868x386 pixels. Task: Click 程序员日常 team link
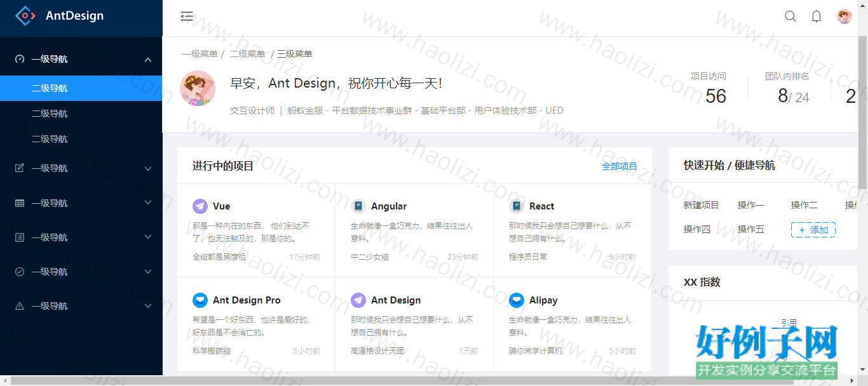(x=528, y=257)
